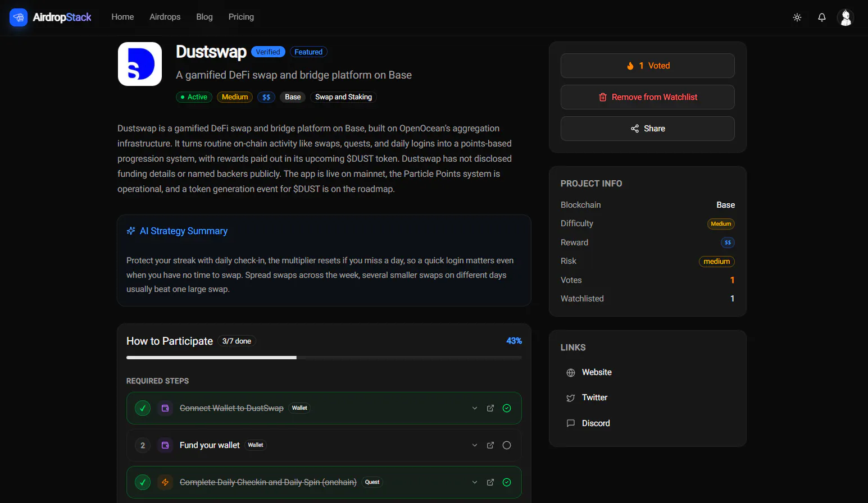Click the Medium difficulty tag under the title
This screenshot has height=503, width=868.
coord(235,97)
